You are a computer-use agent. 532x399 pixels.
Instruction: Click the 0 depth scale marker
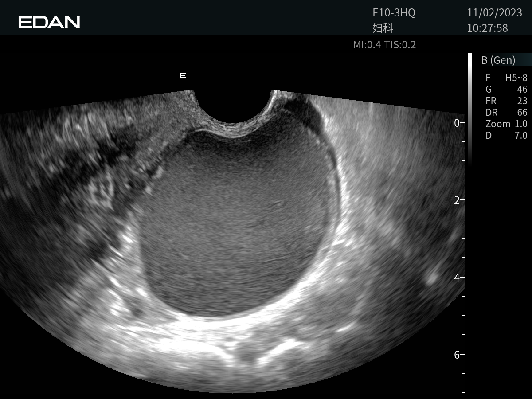pos(457,122)
